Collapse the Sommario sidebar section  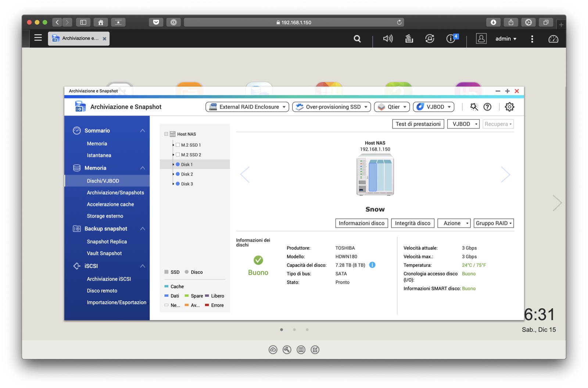pyautogui.click(x=143, y=131)
